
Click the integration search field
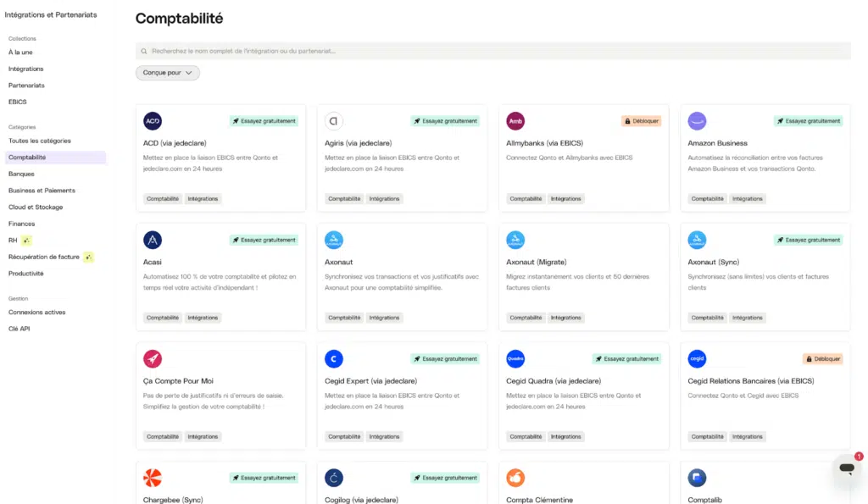point(492,51)
